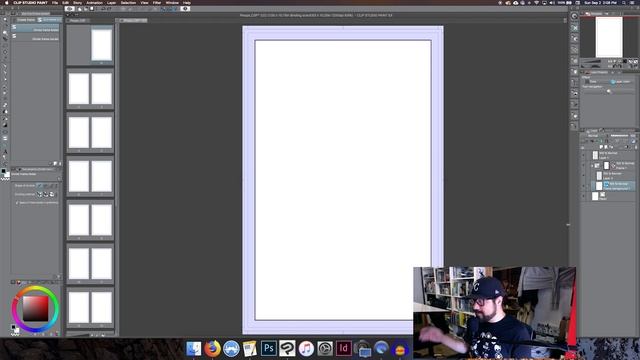Select the Eraser tool
The image size is (640, 360).
[5, 105]
